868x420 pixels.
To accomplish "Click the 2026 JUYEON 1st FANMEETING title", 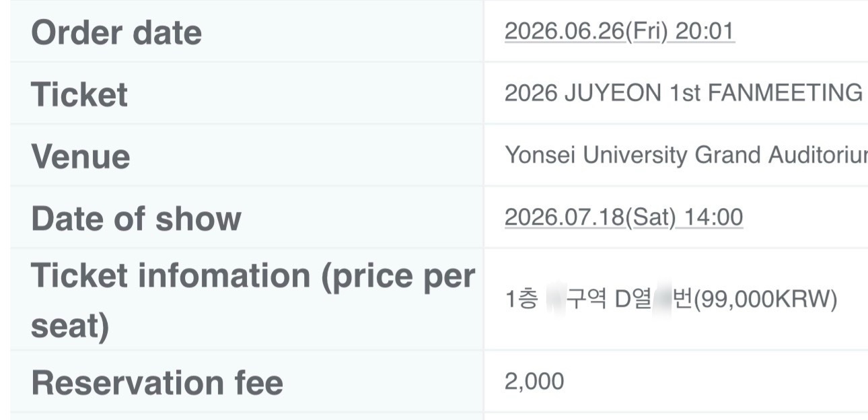I will [x=684, y=94].
